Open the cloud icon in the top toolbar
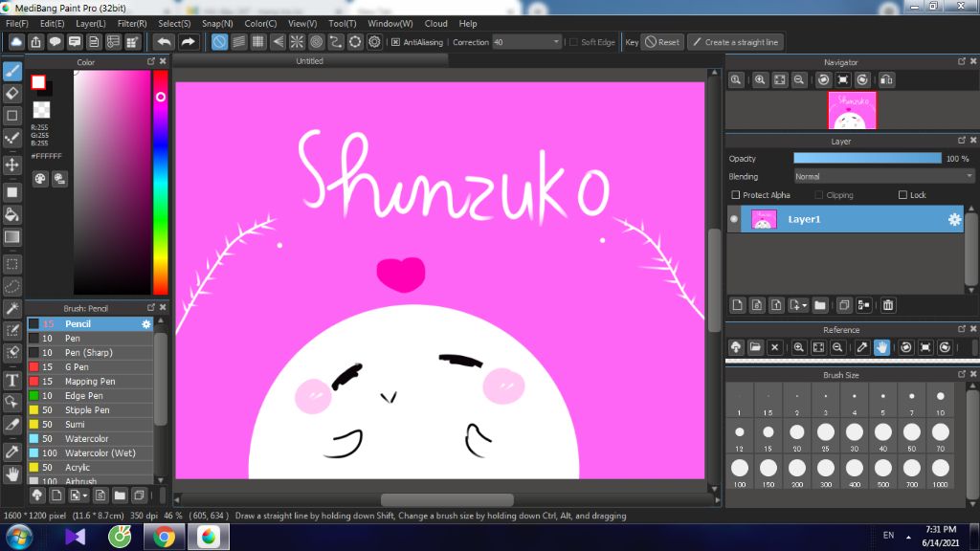Screen dimensions: 980x551 (x=16, y=42)
